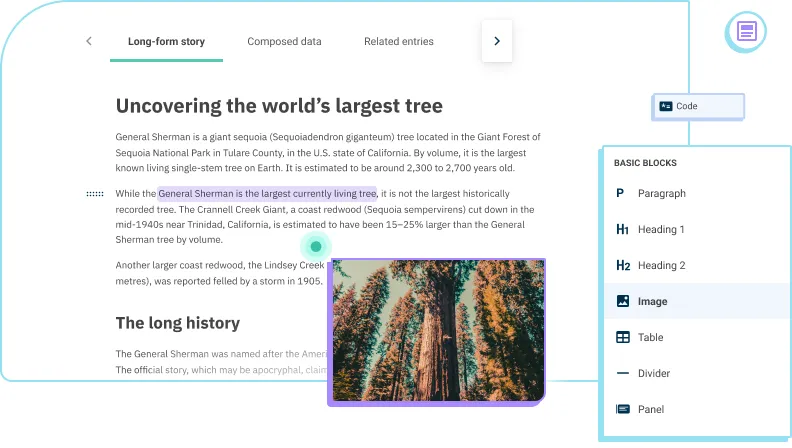792x448 pixels.
Task: Click the H2 icon
Action: click(623, 265)
